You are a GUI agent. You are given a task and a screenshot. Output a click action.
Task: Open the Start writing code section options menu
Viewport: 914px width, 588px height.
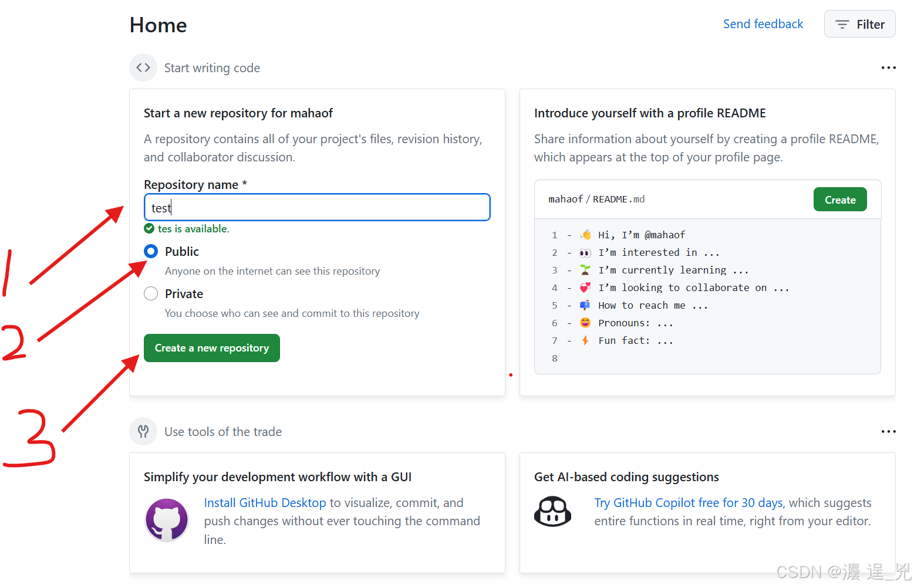click(888, 68)
